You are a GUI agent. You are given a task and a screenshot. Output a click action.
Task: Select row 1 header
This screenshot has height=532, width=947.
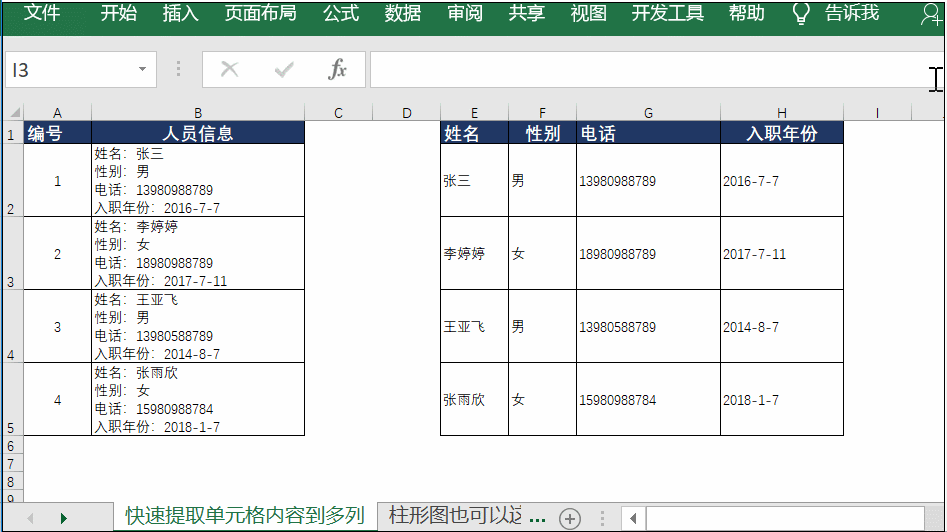11,134
